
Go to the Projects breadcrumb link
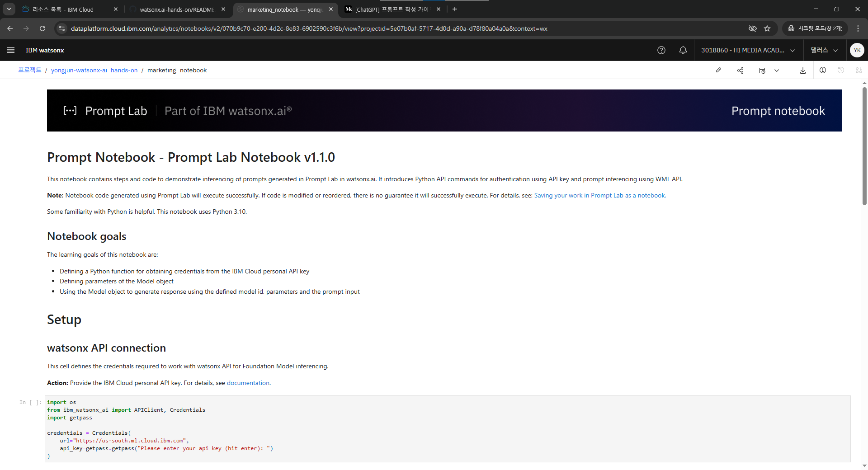30,70
